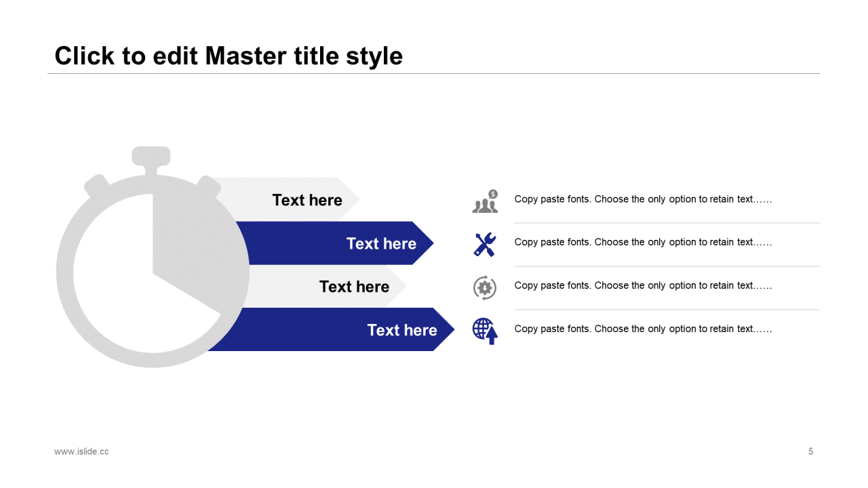Click the lower gray 'Text here' arrow
Viewport: 868px width, 488px height.
tap(354, 287)
